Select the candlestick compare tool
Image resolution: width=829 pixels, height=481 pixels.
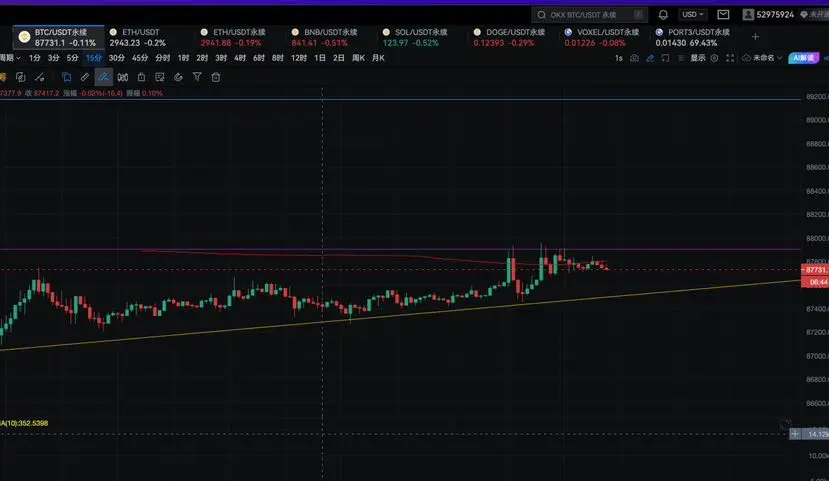pyautogui.click(x=123, y=77)
